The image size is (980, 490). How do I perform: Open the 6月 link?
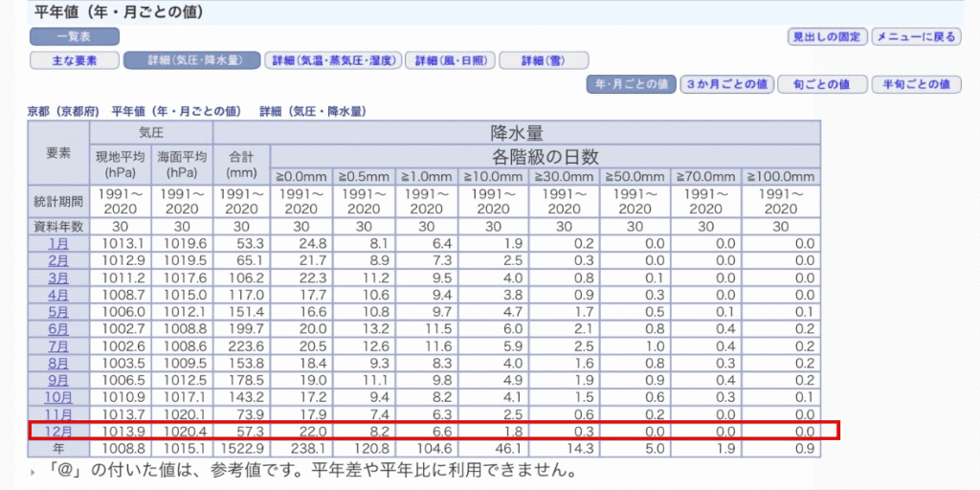tap(58, 329)
